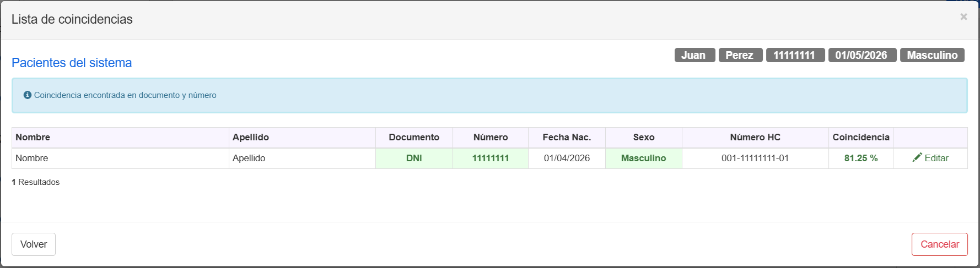Click the Número column header
Viewport: 980px width, 268px height.
(x=491, y=138)
